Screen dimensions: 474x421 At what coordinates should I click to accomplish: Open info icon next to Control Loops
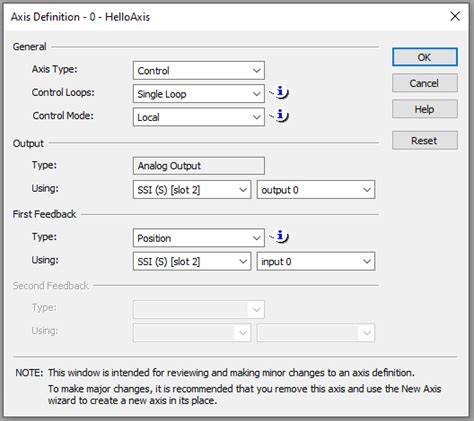coord(280,92)
